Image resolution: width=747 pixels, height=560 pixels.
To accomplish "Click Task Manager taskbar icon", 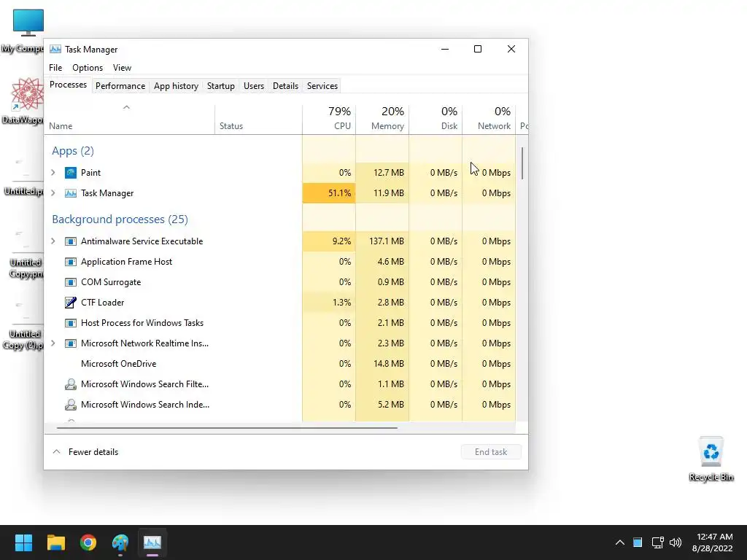I will [x=152, y=542].
